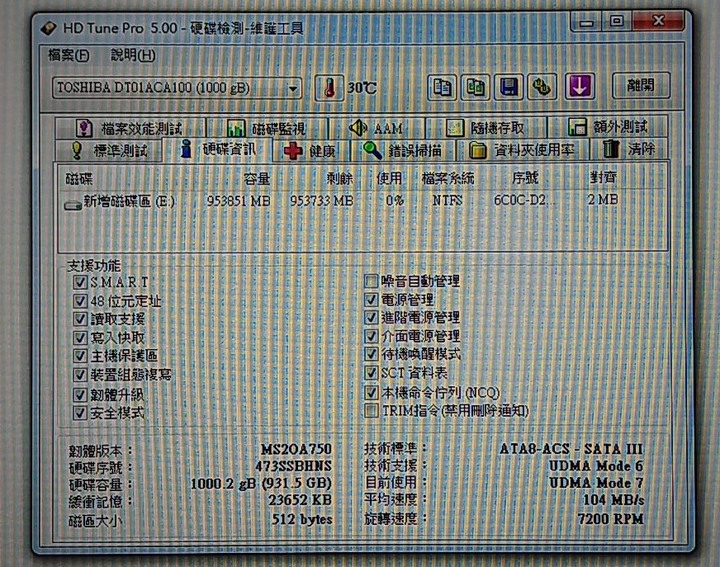This screenshot has height=567, width=720.
Task: Click the 953851 MB capacity value
Action: pos(238,201)
